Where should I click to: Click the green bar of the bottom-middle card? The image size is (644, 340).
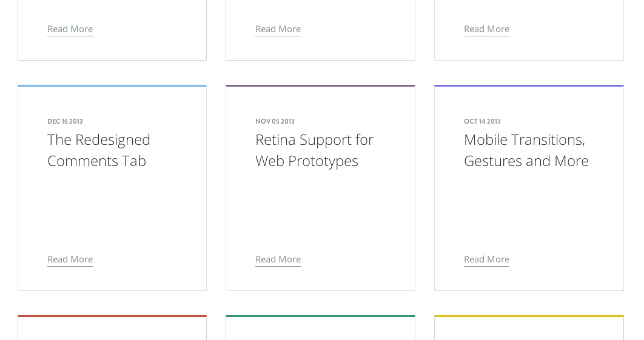pos(320,316)
